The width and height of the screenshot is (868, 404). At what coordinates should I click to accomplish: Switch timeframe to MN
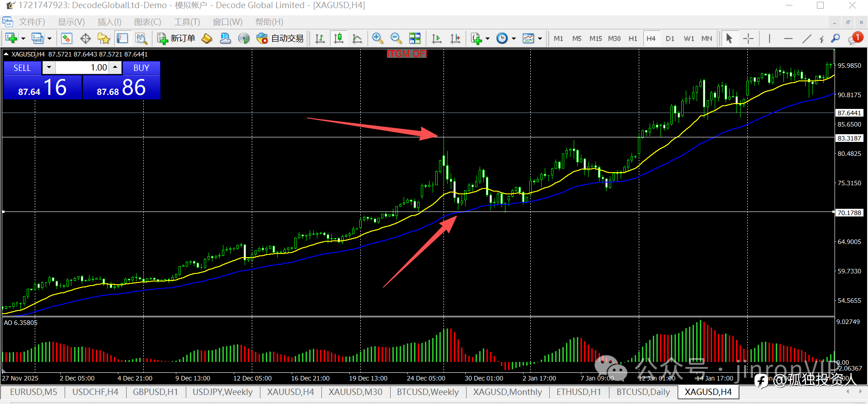point(707,38)
